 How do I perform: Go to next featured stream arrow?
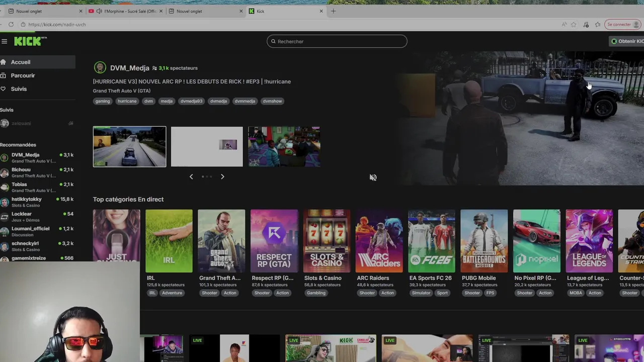point(222,176)
